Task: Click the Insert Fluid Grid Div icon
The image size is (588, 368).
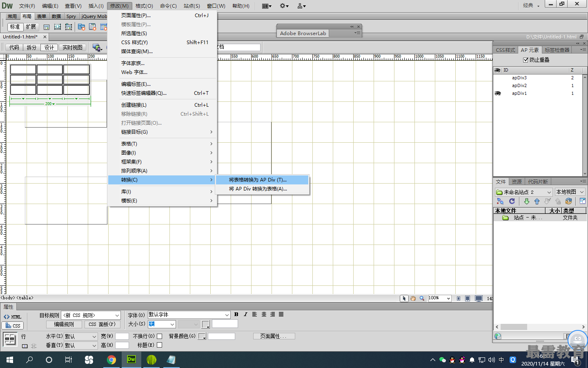Action: click(x=58, y=27)
